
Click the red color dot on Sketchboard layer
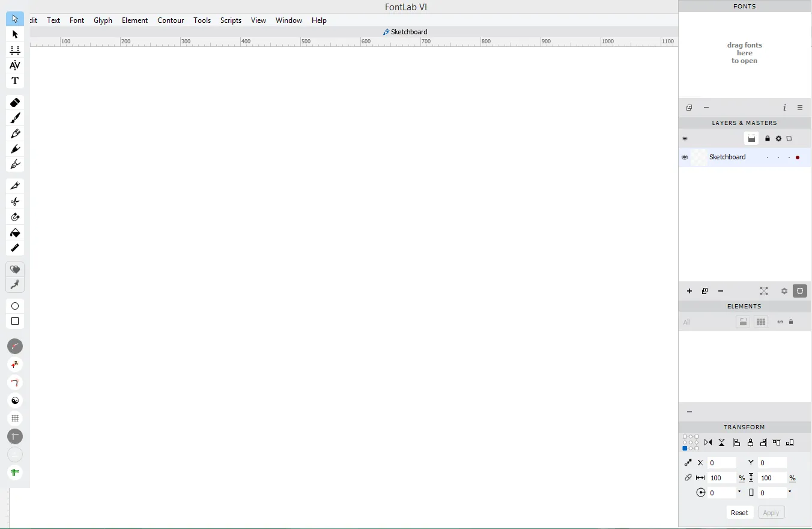pyautogui.click(x=798, y=157)
